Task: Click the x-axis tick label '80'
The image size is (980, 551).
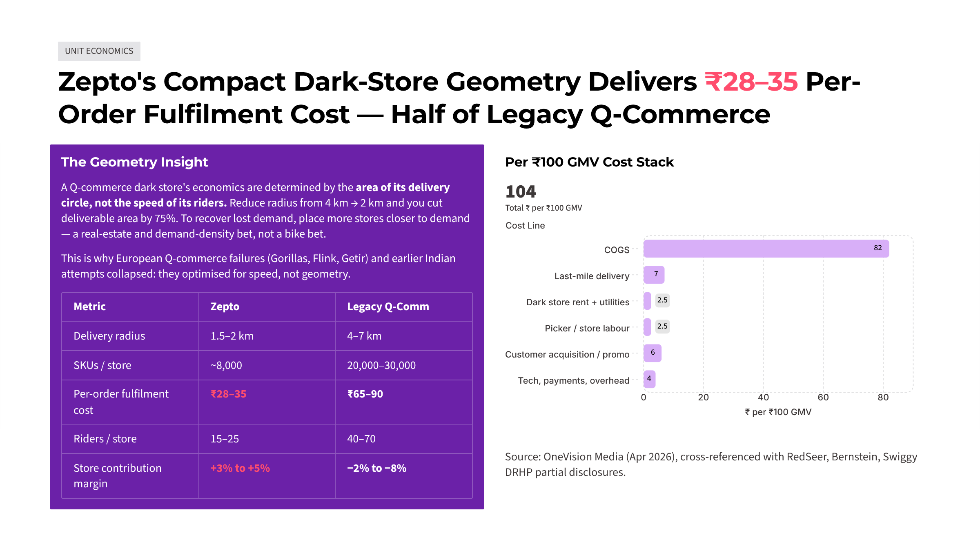Action: (883, 397)
